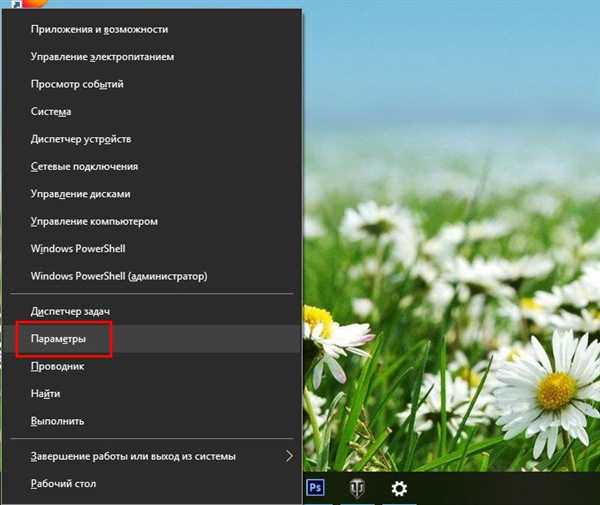The height and width of the screenshot is (505, 600).
Task: Open Управление компьютером
Action: tap(152, 221)
